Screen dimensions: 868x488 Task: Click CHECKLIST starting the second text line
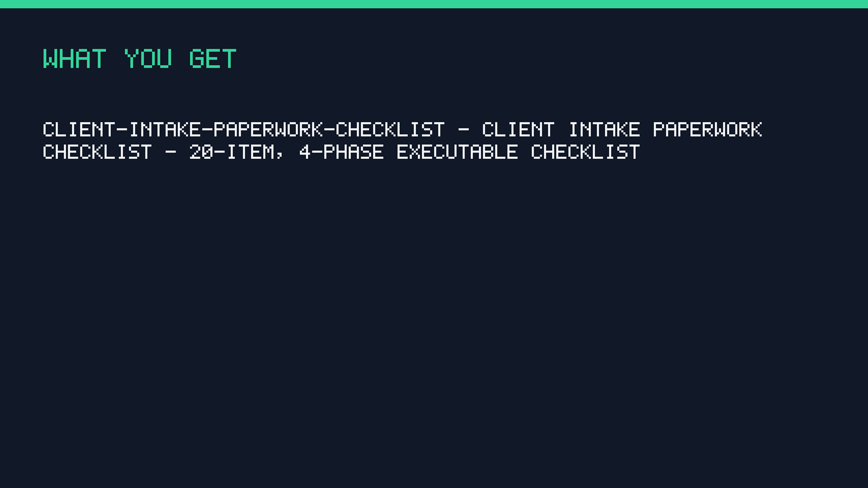[x=97, y=152]
